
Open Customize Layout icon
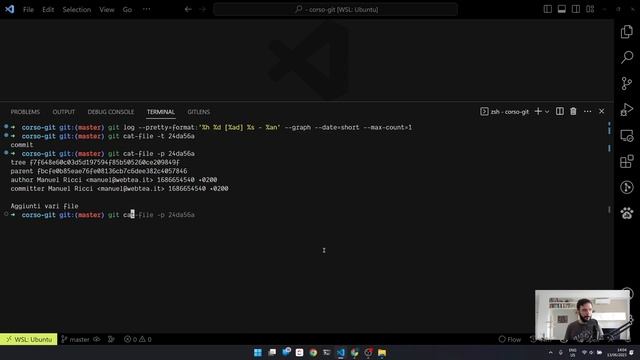click(x=590, y=9)
